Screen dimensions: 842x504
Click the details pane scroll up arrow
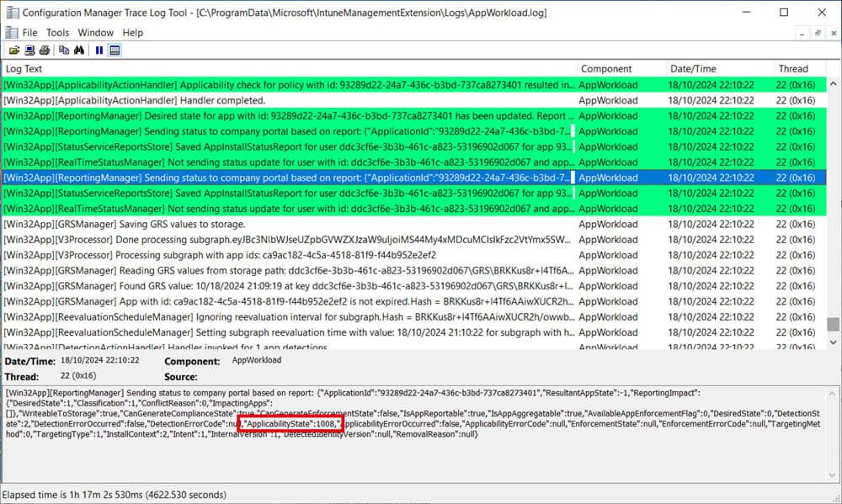coord(833,394)
